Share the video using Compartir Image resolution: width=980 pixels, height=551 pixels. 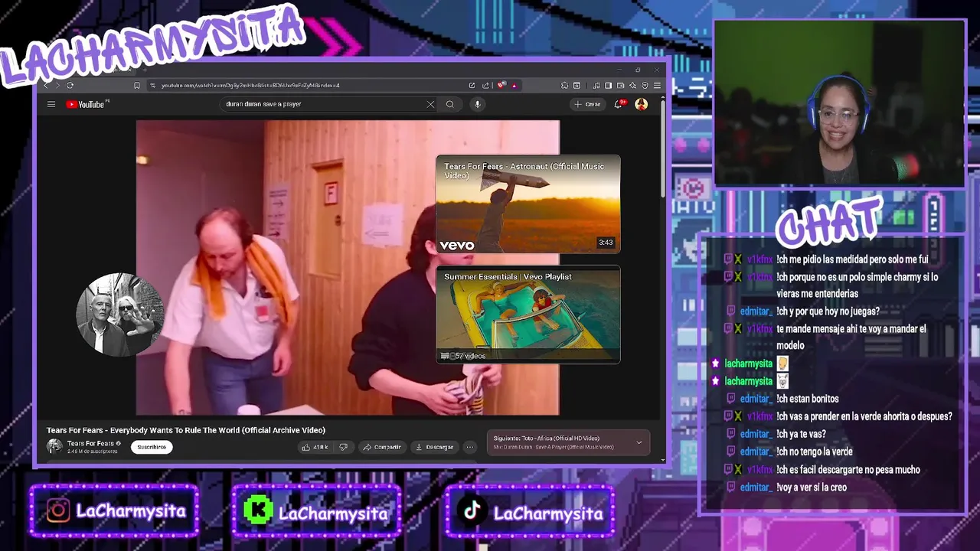click(382, 447)
